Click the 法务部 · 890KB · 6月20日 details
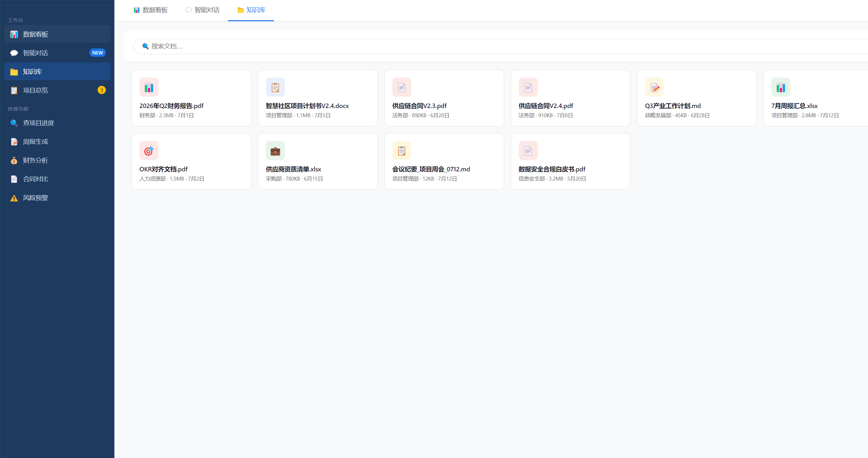 pos(421,116)
